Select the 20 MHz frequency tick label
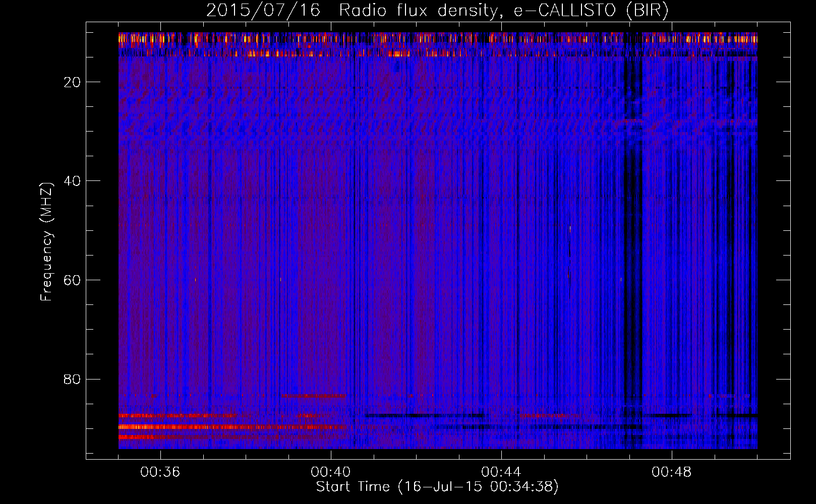The image size is (816, 504). click(72, 82)
